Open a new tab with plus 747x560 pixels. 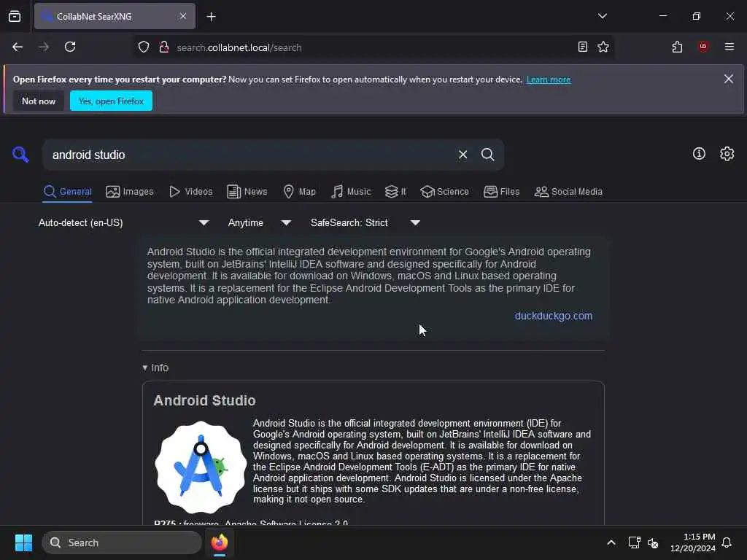(211, 17)
